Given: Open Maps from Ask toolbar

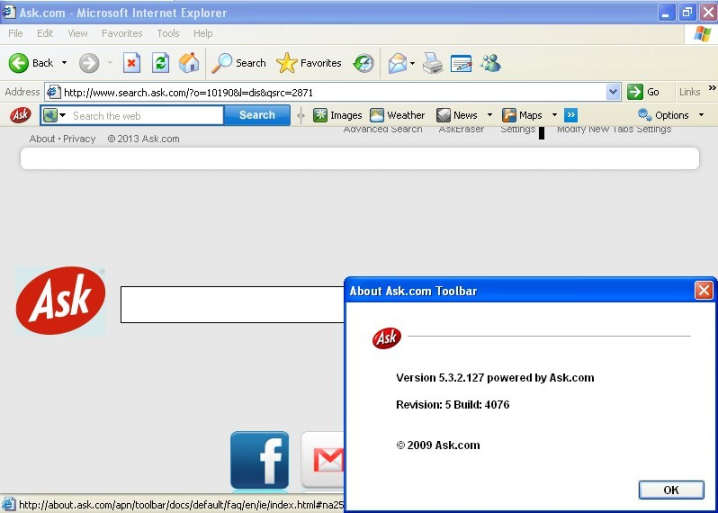Looking at the screenshot, I should coord(522,115).
